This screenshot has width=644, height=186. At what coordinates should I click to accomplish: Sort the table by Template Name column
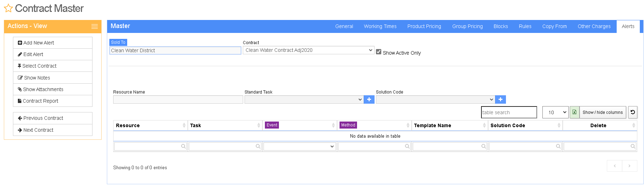click(450, 125)
